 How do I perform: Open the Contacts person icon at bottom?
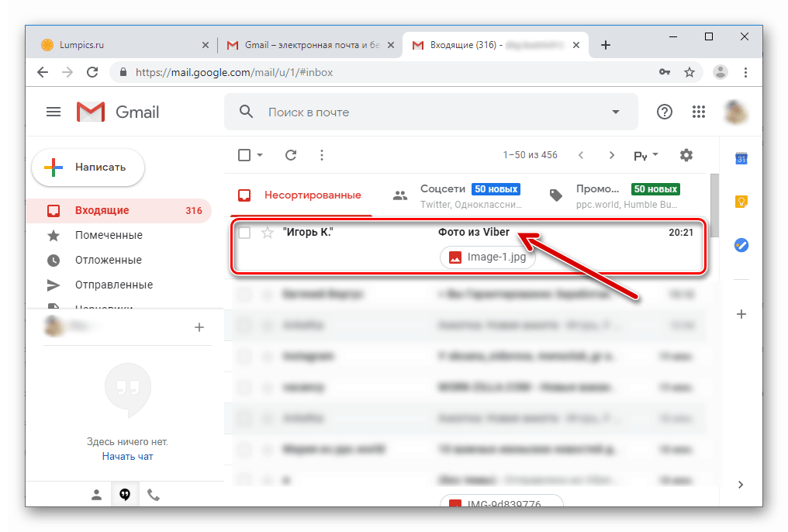pyautogui.click(x=96, y=496)
